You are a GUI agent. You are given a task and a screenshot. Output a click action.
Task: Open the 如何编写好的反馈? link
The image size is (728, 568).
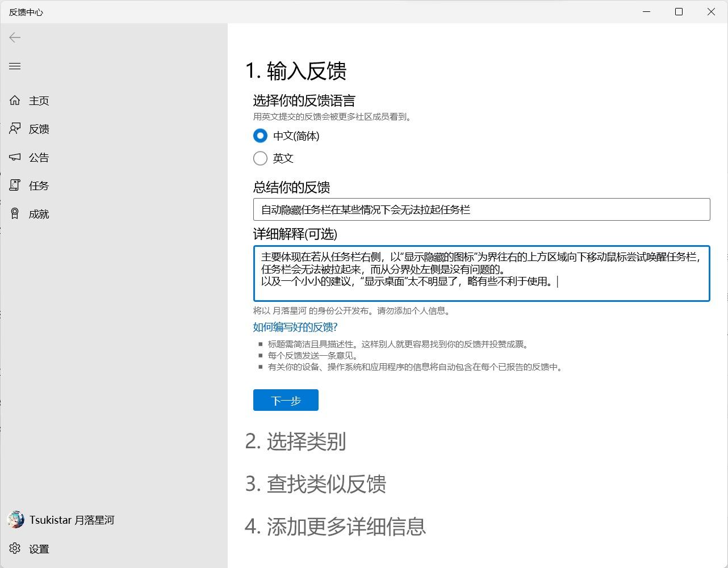(295, 327)
